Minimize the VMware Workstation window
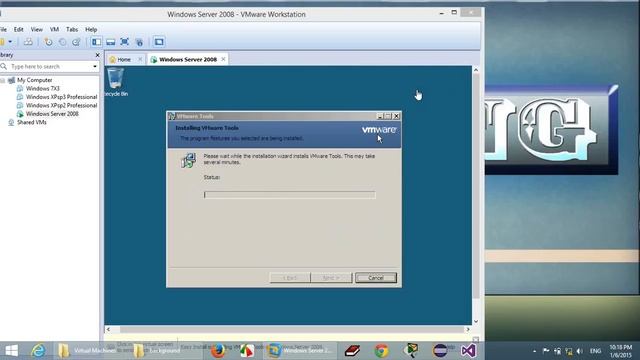 [442, 13]
